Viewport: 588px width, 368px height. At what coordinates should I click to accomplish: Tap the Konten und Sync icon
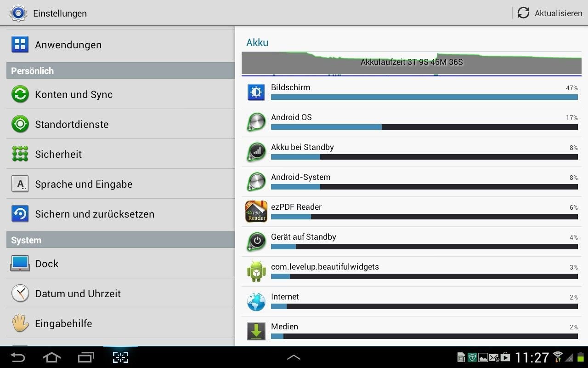(20, 94)
